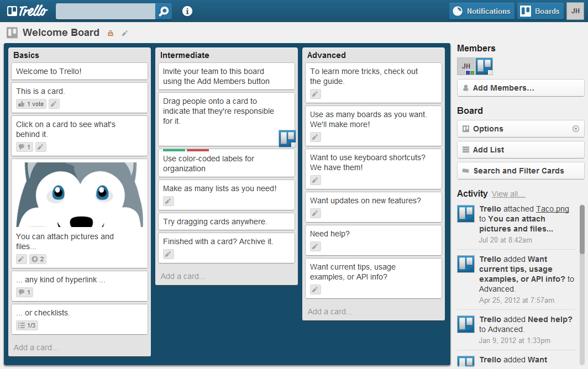Screen dimensions: 588x369
Task: Click 'Add a card...' in Advanced list
Action: click(330, 312)
